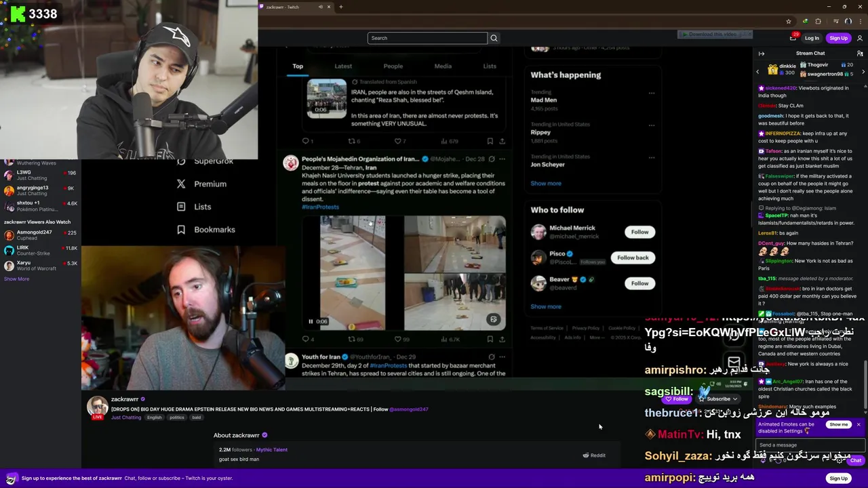Viewport: 868px width, 488px height.
Task: Open options for Rippey trend
Action: point(652,125)
